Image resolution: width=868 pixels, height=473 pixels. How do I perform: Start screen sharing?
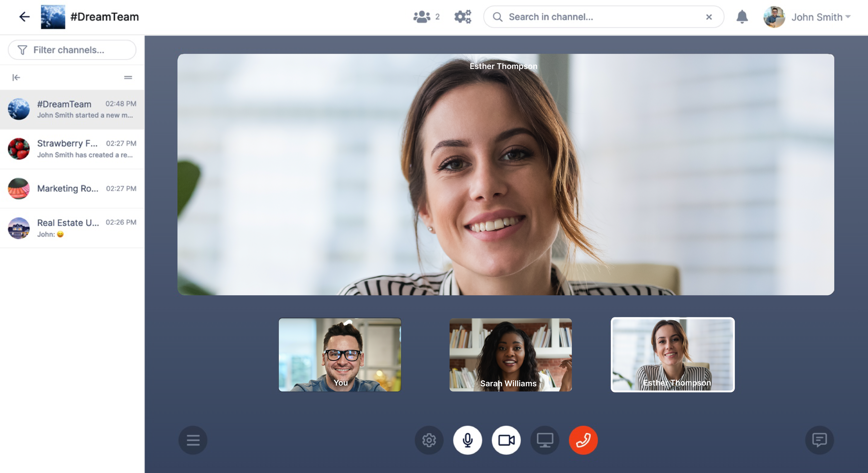click(x=545, y=440)
